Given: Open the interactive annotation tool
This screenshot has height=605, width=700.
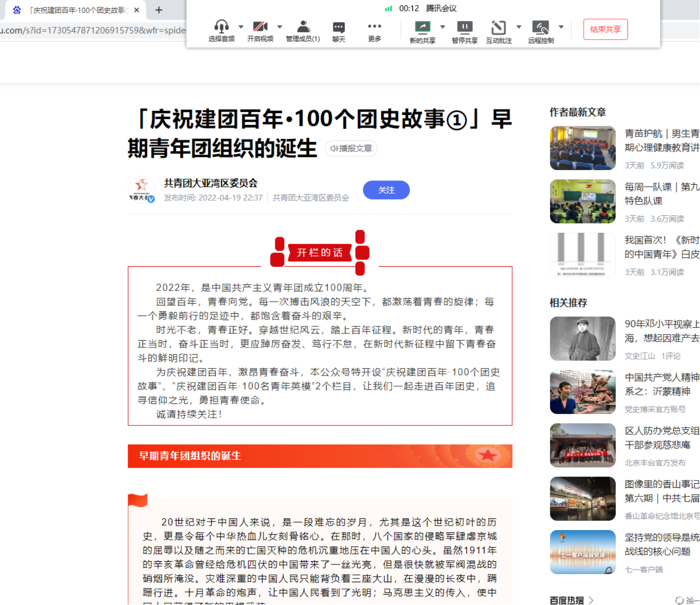Looking at the screenshot, I should [498, 27].
